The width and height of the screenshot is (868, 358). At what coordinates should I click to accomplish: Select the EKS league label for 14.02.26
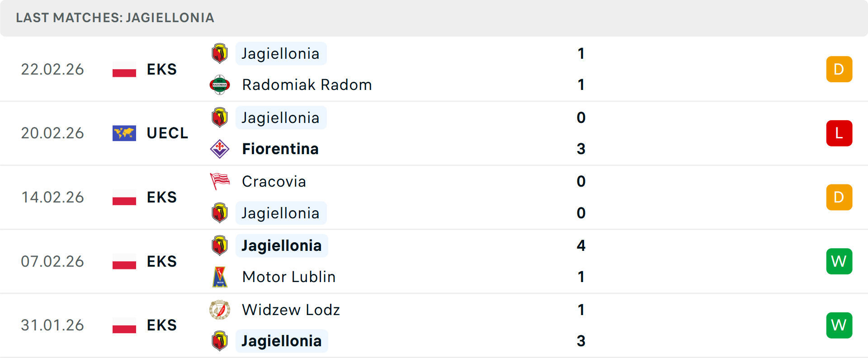[161, 197]
